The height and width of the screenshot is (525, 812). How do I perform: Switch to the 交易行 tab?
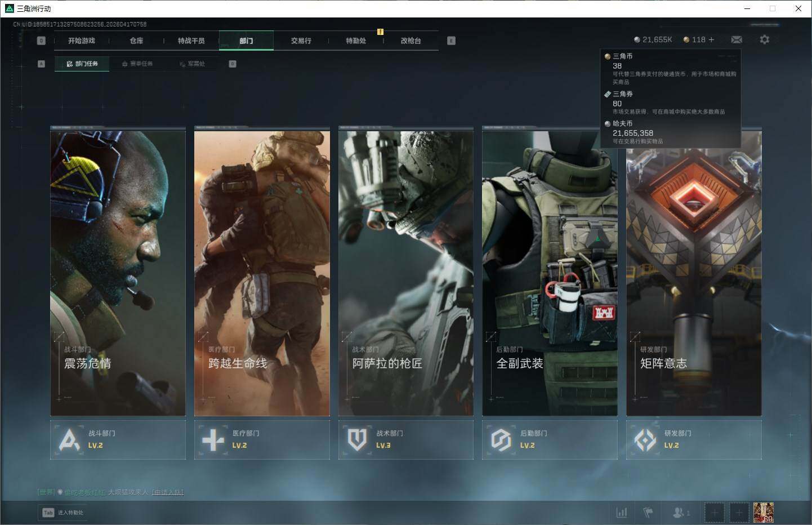coord(301,41)
